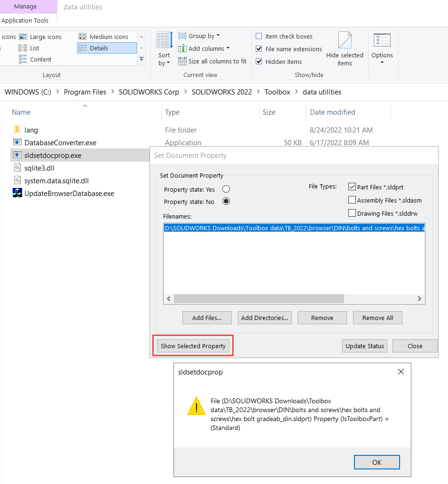Click Size all columns to fit
448x484 pixels.
pyautogui.click(x=212, y=61)
